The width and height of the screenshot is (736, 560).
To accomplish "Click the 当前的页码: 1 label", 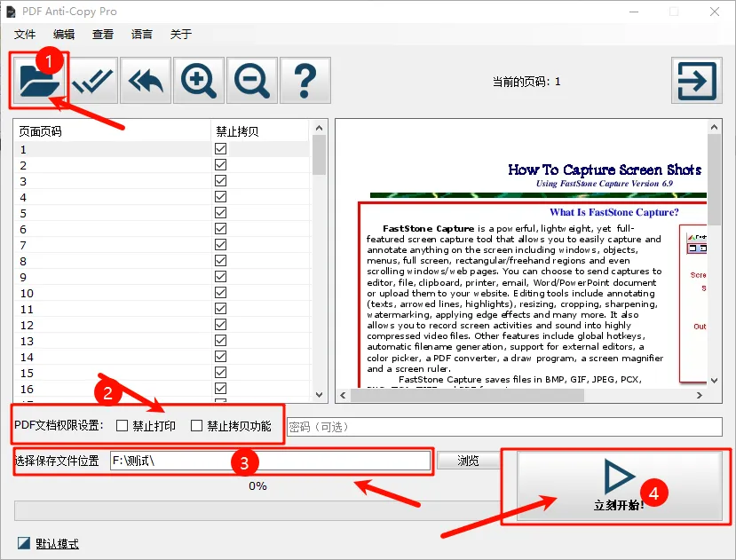I will click(x=526, y=82).
